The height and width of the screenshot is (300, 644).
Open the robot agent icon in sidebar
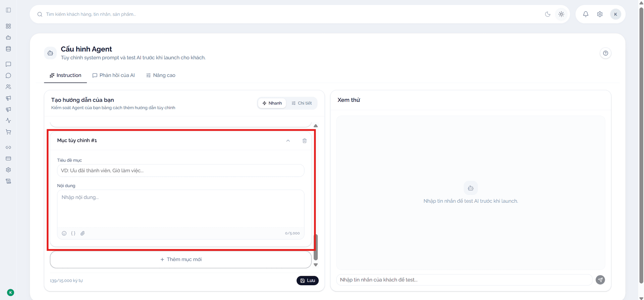tap(8, 38)
